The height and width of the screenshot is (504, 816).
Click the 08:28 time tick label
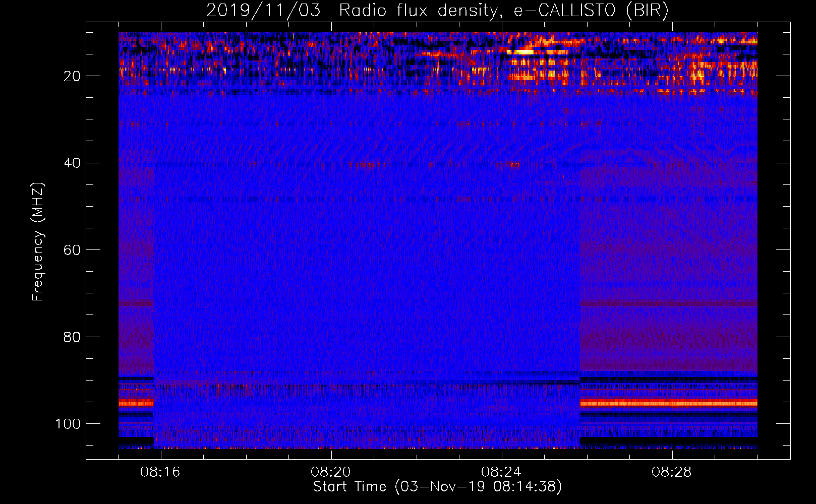[x=672, y=472]
